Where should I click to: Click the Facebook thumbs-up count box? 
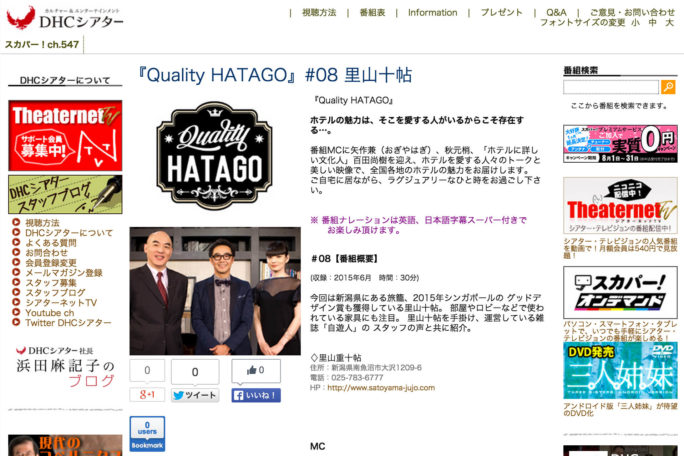[x=256, y=370]
